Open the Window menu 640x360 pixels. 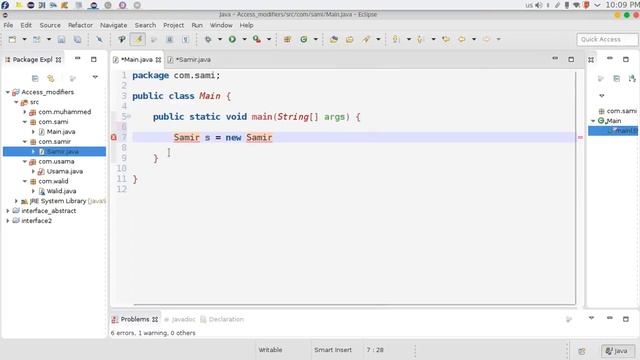[221, 25]
